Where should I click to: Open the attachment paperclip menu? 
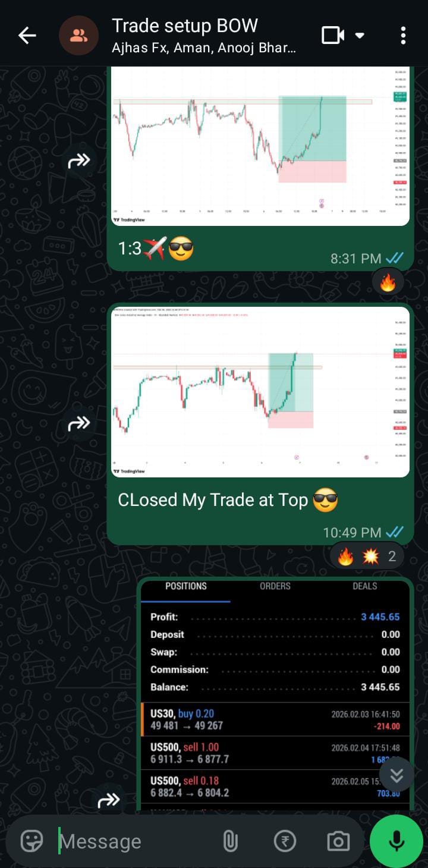click(x=230, y=841)
